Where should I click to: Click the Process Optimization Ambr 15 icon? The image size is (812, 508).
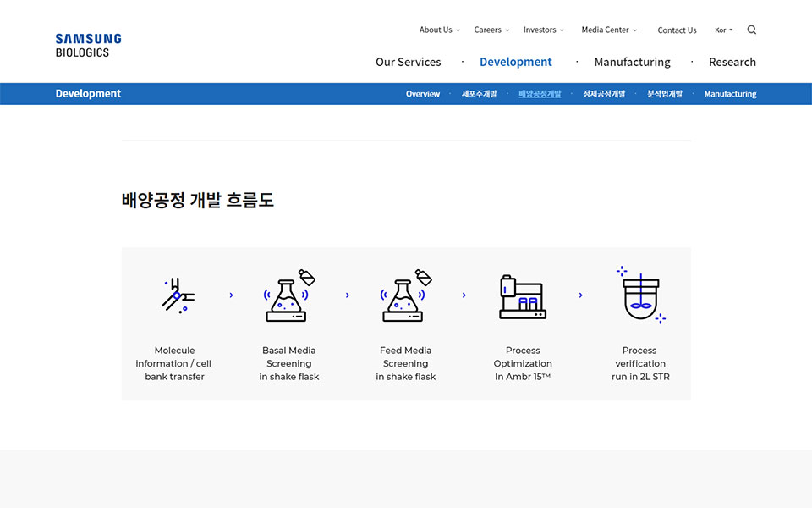522,296
